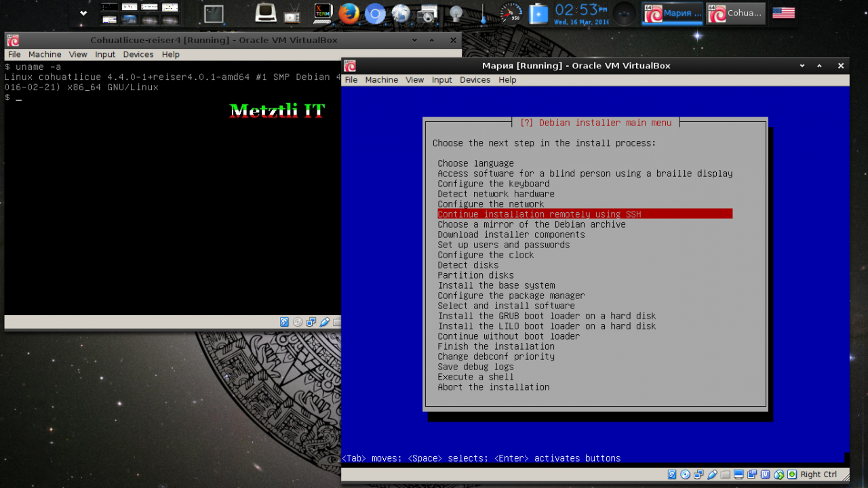Click CPU virtualization chip icon in Мария status bar
This screenshot has height=488, width=868.
pos(766,474)
